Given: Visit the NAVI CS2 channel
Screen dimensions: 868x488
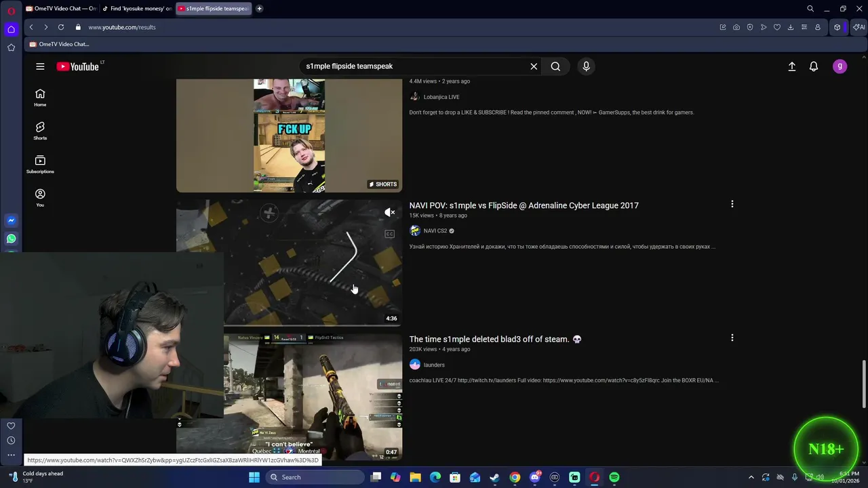Looking at the screenshot, I should pyautogui.click(x=435, y=230).
